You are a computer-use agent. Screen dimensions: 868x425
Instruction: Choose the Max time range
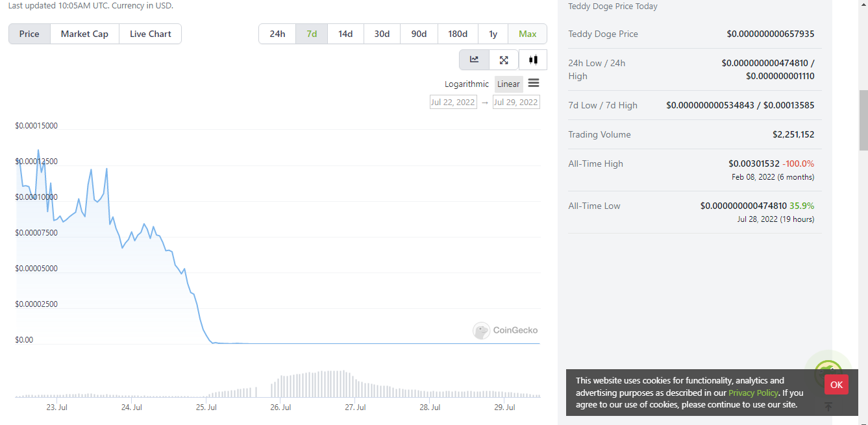pos(528,34)
